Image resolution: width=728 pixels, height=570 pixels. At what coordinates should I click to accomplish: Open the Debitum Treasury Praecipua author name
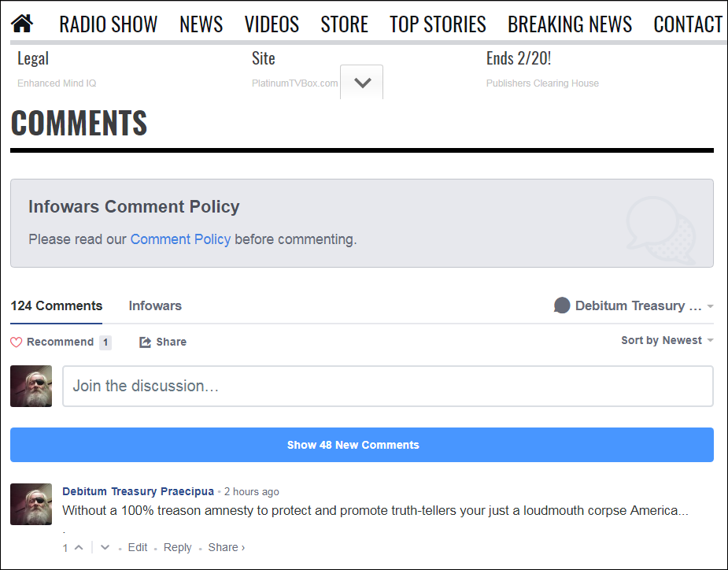click(138, 492)
